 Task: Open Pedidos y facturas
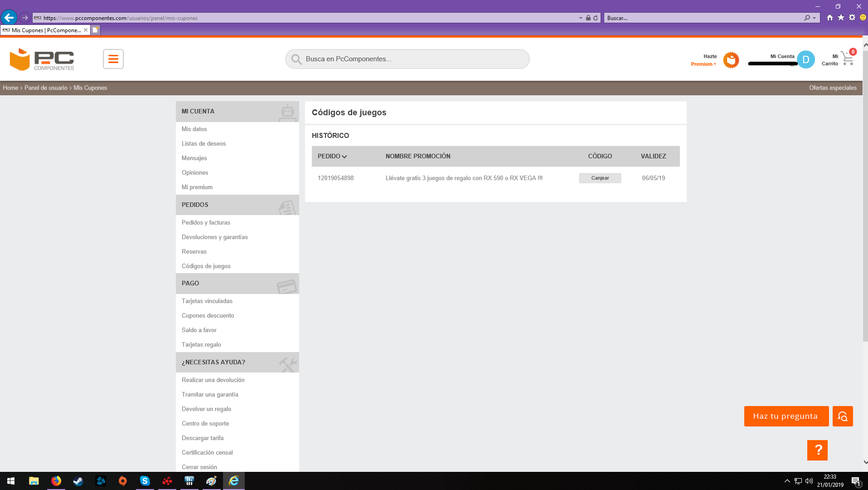(x=206, y=222)
